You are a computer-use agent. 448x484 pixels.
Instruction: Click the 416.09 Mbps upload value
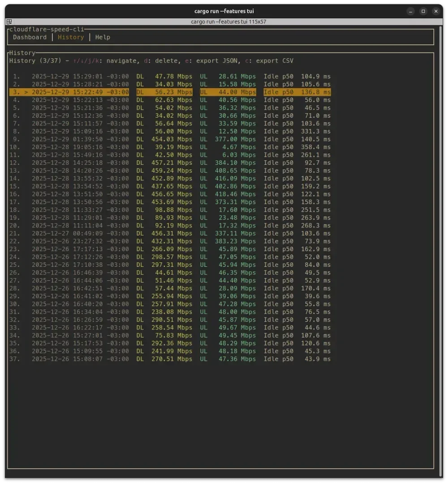point(235,178)
